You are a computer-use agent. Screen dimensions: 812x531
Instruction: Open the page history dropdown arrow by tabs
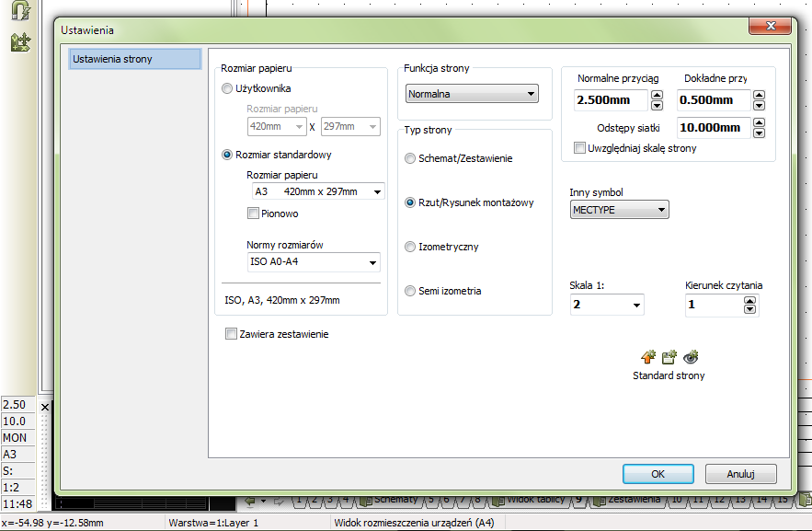[264, 501]
